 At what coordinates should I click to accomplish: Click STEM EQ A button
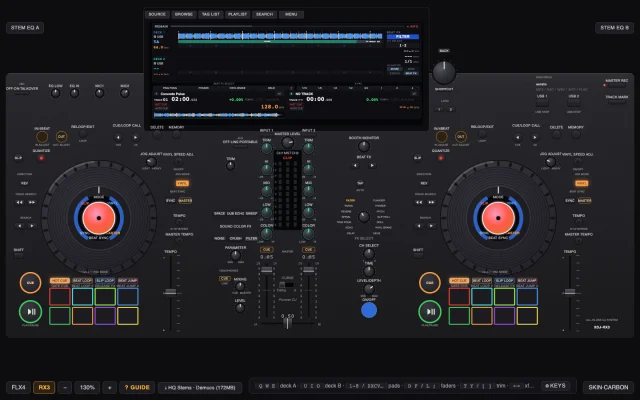click(x=25, y=28)
